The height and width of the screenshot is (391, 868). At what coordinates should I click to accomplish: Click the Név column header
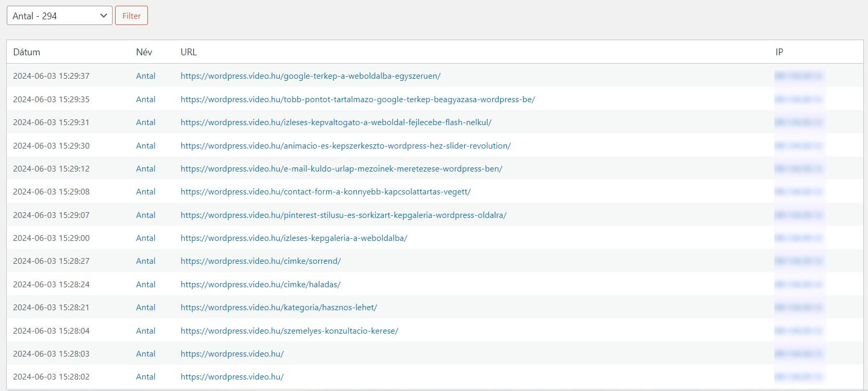144,52
